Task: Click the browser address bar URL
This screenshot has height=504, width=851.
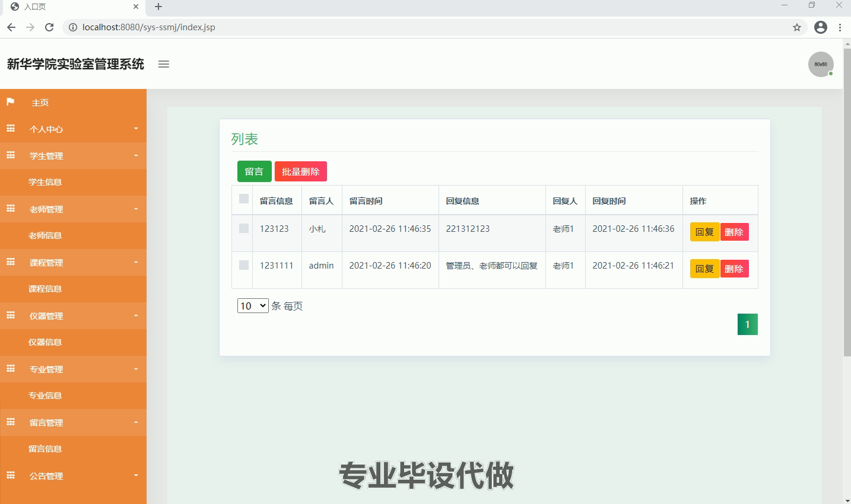Action: click(x=149, y=27)
